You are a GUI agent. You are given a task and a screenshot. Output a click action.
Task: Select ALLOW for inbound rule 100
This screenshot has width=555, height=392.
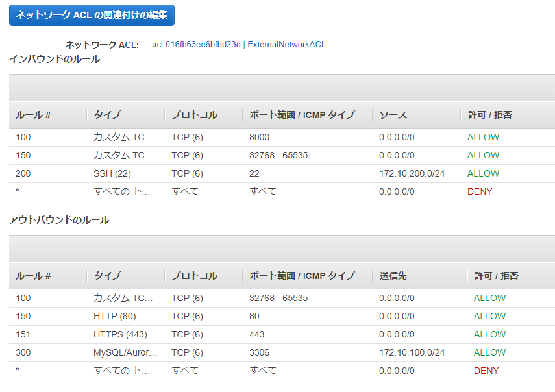[x=483, y=138]
